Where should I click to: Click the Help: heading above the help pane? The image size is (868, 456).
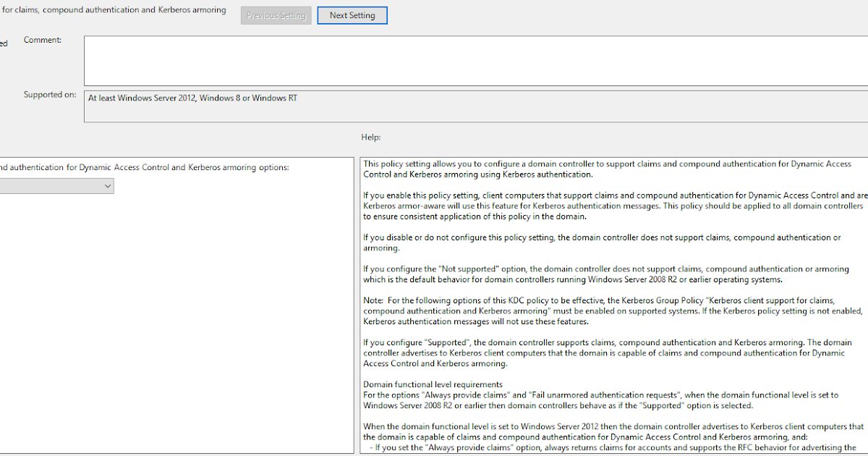click(370, 137)
